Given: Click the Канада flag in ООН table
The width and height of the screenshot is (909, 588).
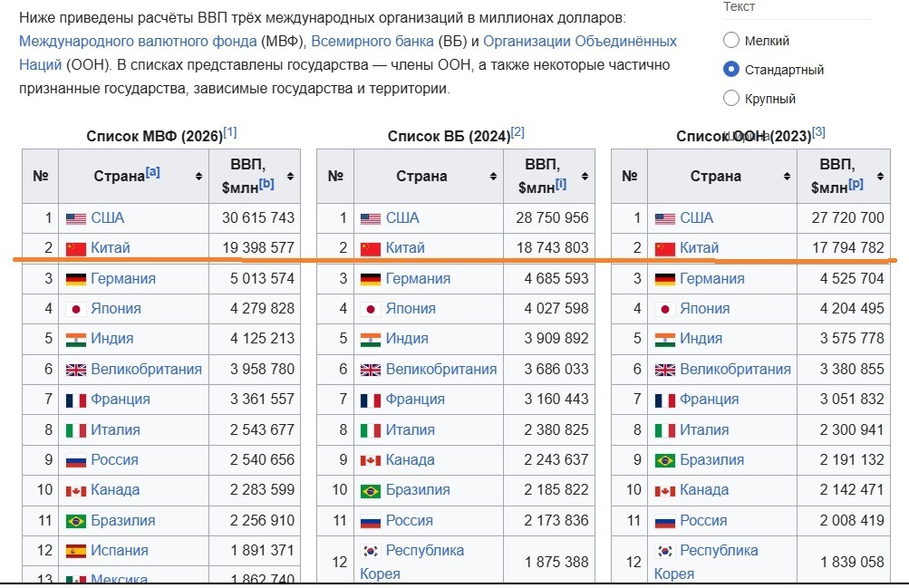Looking at the screenshot, I should [665, 491].
